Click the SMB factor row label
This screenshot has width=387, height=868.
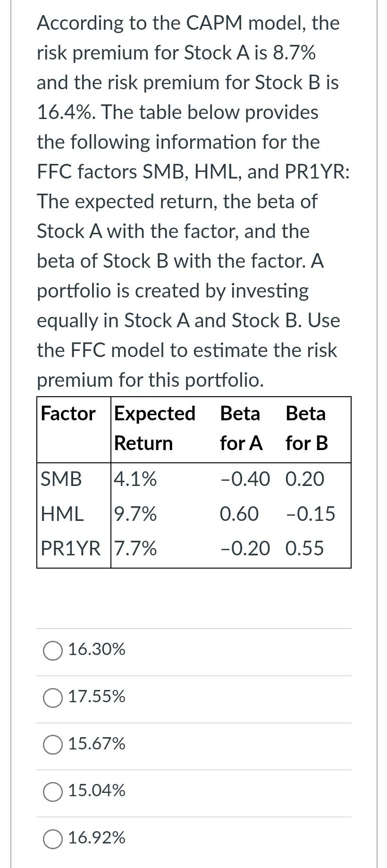[x=61, y=479]
